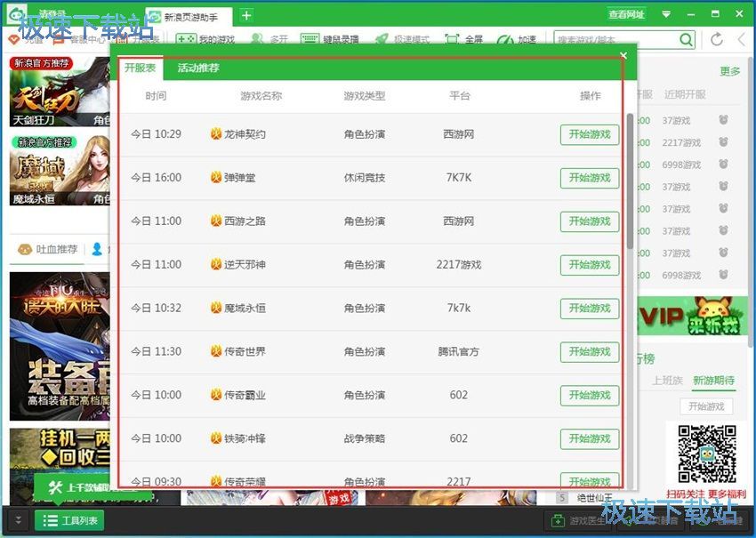Switch to the 活动推荐 tab
The height and width of the screenshot is (538, 756).
click(198, 68)
